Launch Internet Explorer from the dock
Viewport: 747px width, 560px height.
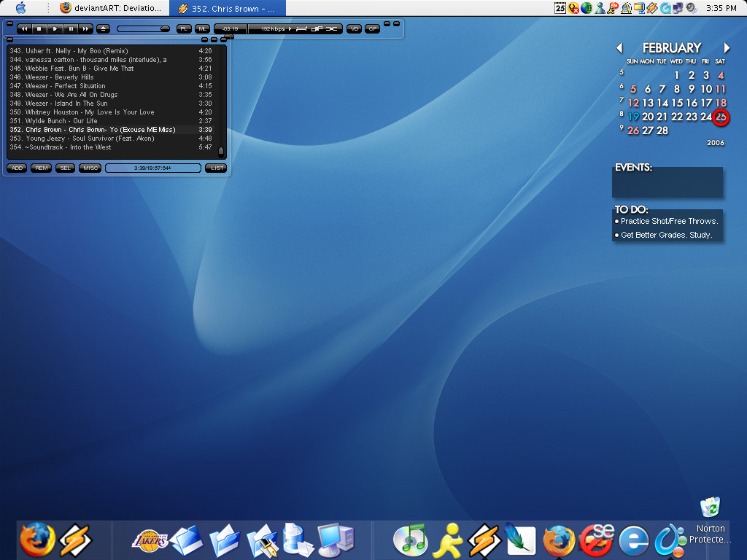[633, 541]
